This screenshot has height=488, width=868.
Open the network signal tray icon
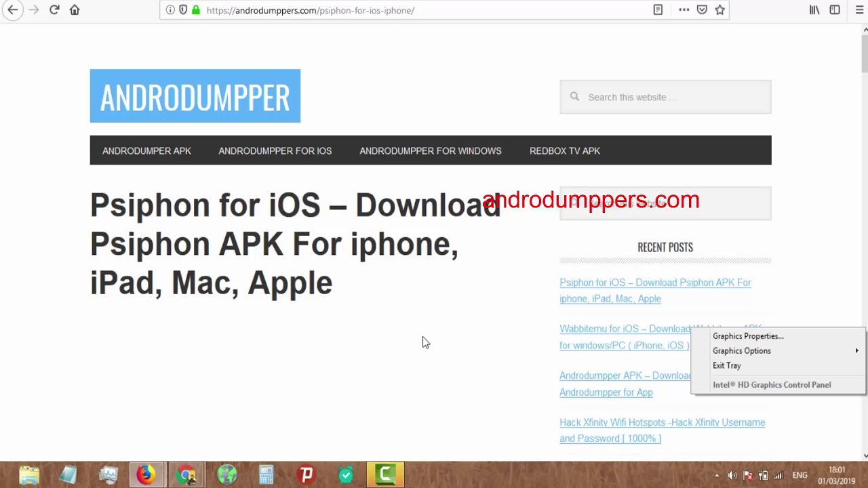[x=778, y=476]
